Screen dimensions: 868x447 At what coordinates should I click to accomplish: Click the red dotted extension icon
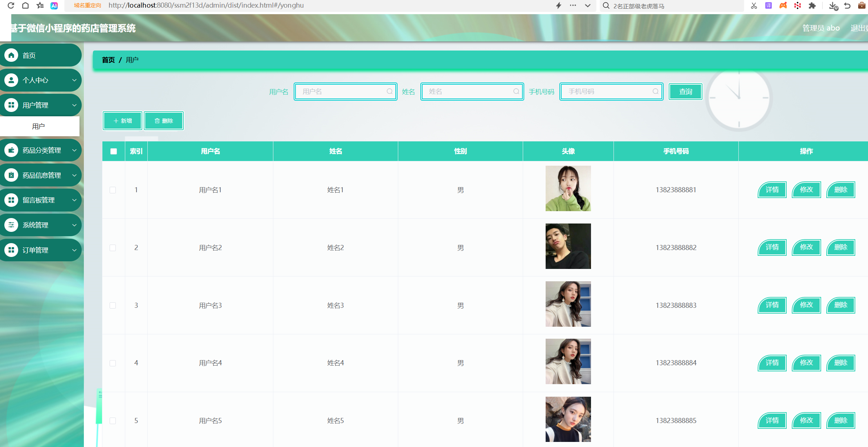(x=798, y=5)
